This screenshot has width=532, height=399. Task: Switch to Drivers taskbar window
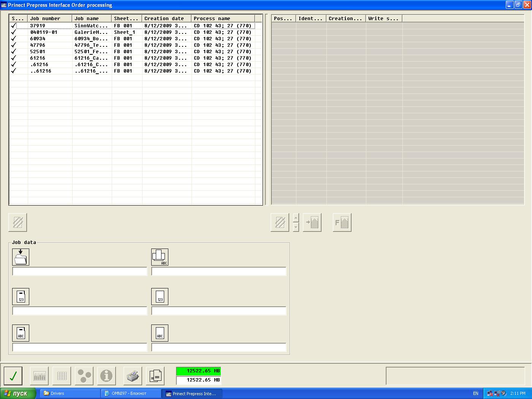(x=70, y=393)
